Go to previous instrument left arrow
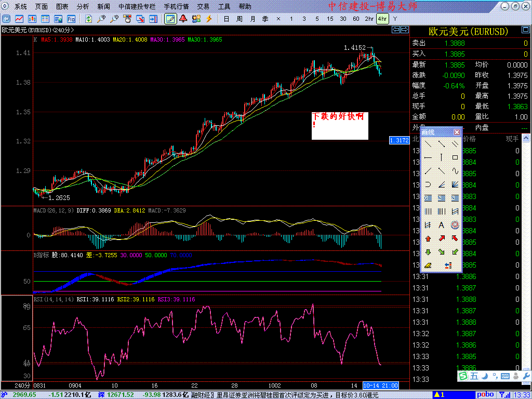This screenshot has width=532, height=399. [395, 30]
